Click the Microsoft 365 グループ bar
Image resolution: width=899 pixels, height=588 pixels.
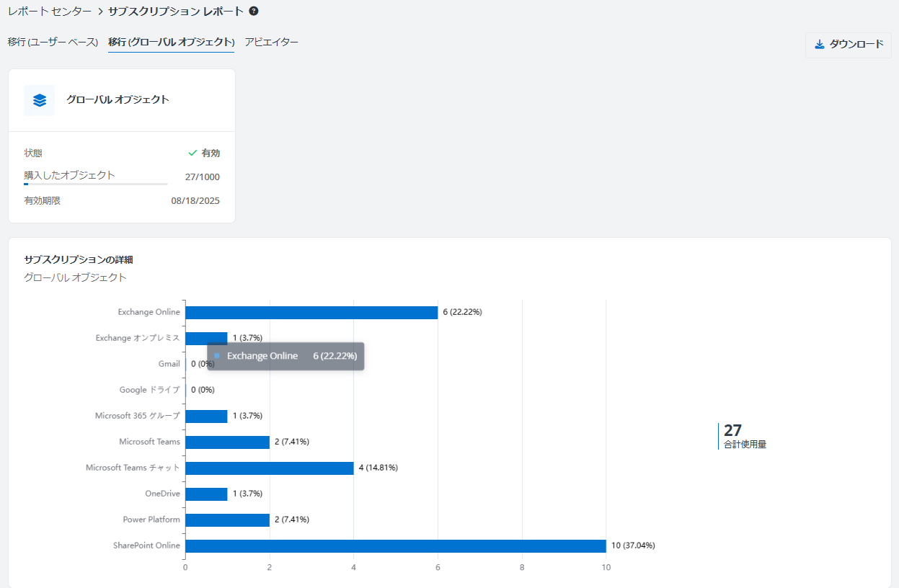(206, 416)
